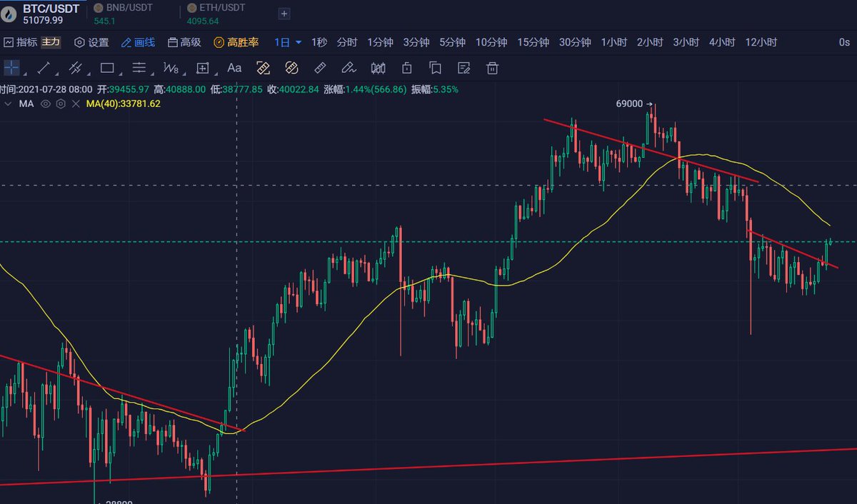Select the Aa text annotation tool

pos(234,68)
